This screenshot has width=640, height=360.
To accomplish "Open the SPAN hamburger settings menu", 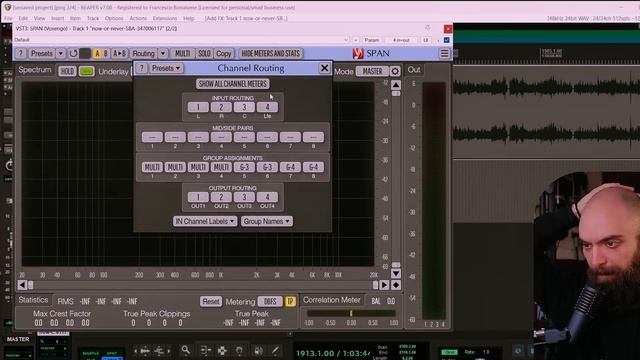I will (444, 53).
